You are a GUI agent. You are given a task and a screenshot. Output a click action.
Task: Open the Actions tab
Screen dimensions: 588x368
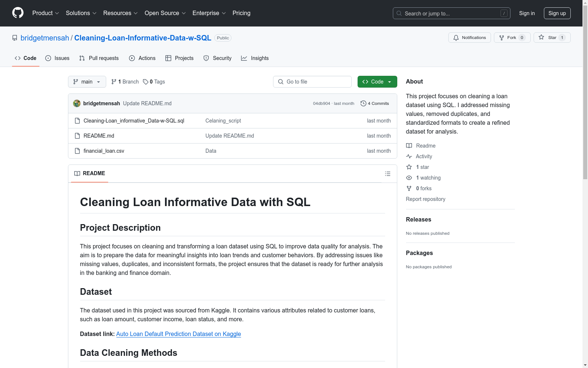(x=143, y=58)
